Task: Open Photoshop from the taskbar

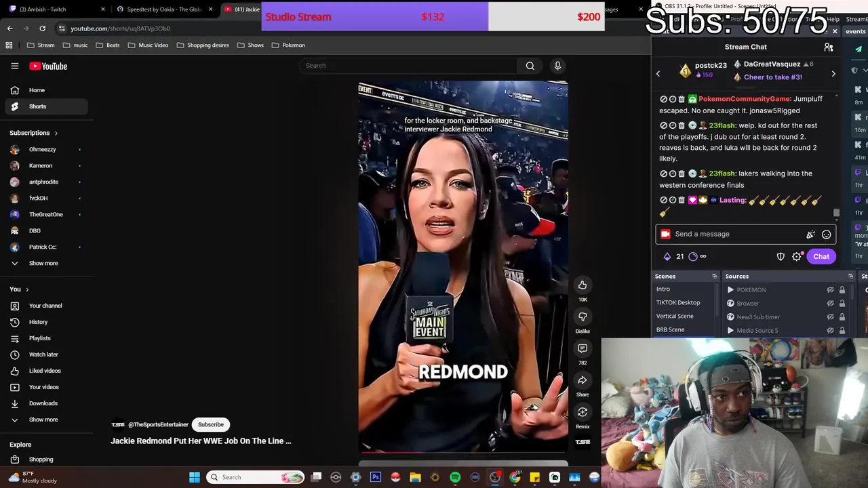Action: pos(375,477)
